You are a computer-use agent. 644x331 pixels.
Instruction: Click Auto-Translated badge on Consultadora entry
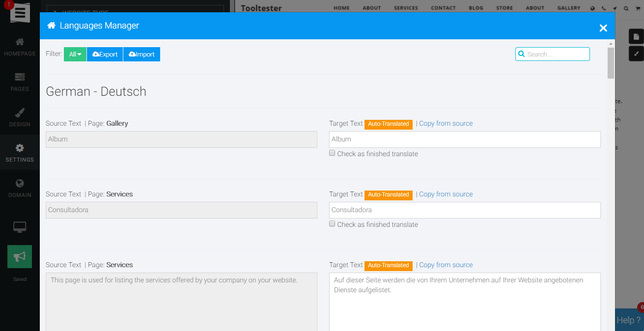tap(389, 195)
